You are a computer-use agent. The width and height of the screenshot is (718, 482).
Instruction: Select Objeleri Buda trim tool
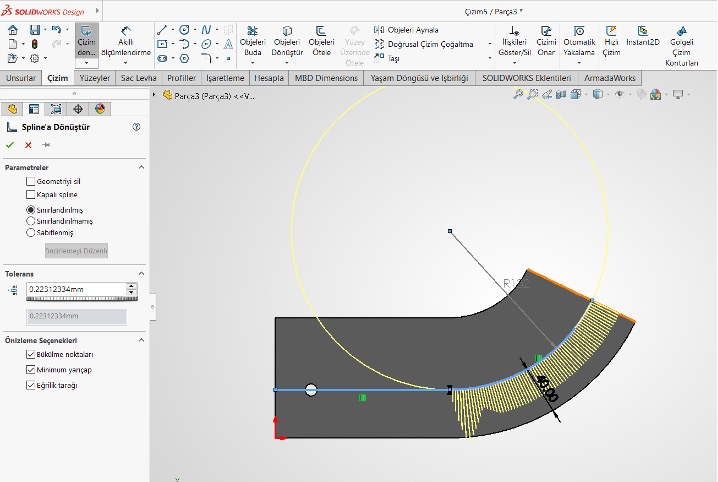[253, 41]
